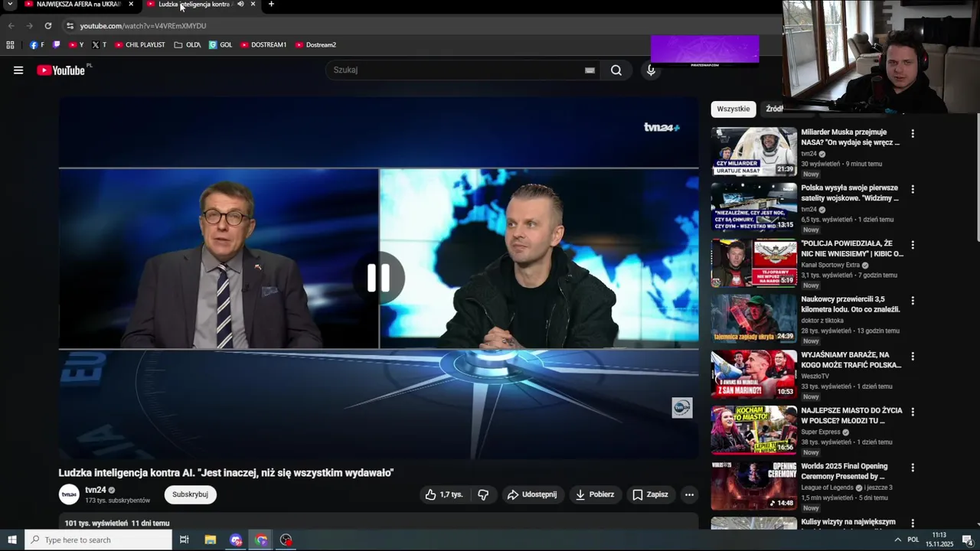Open the Windows Start menu
Screen dimensions: 980x551
(x=12, y=540)
